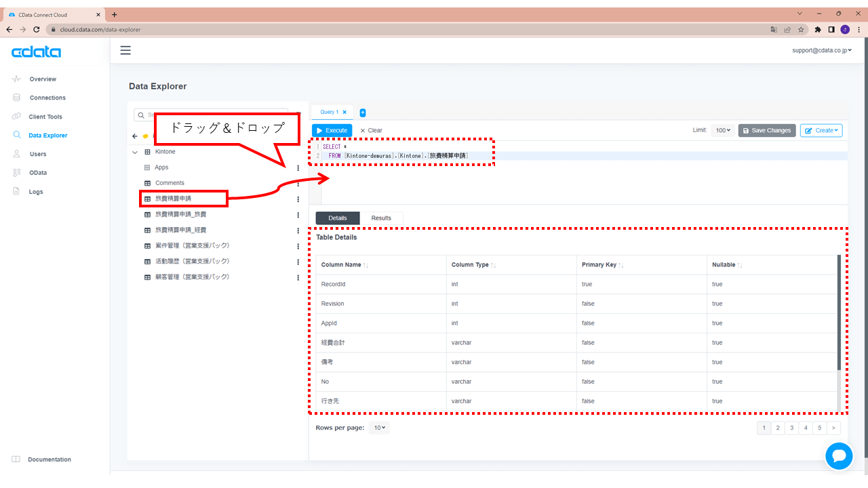Go to the next page of results
The height and width of the screenshot is (488, 868).
click(834, 428)
